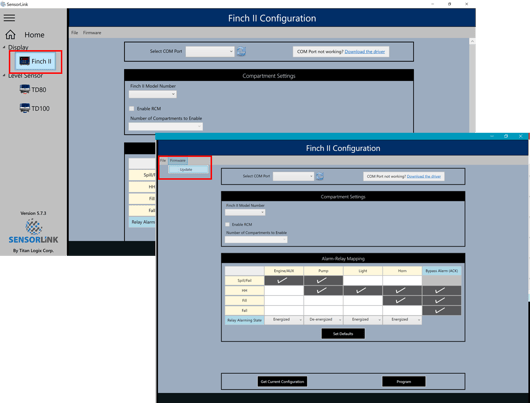Open Select COM Port dropdown in front window
Viewport: 530px width, 403px height.
coord(293,176)
